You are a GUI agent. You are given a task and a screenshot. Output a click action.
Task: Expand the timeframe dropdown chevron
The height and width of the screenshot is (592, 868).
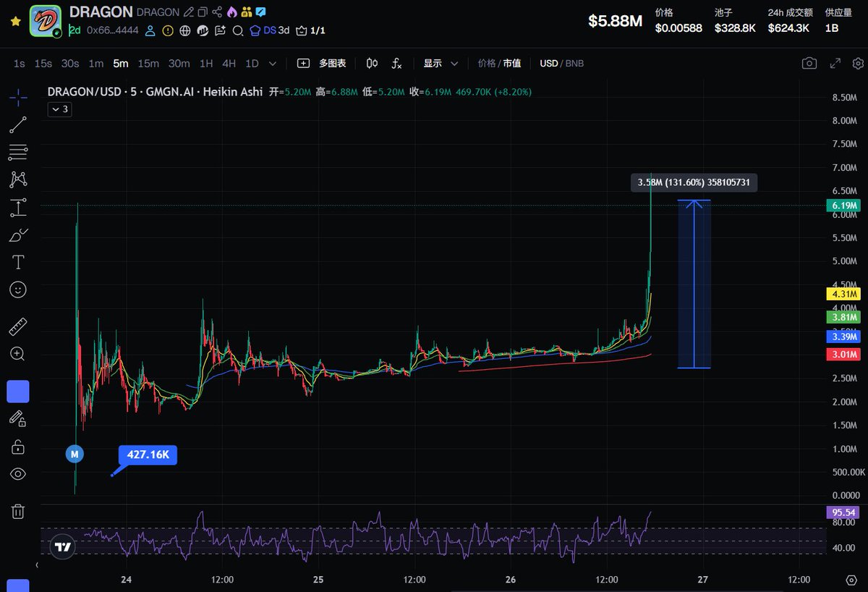point(273,64)
